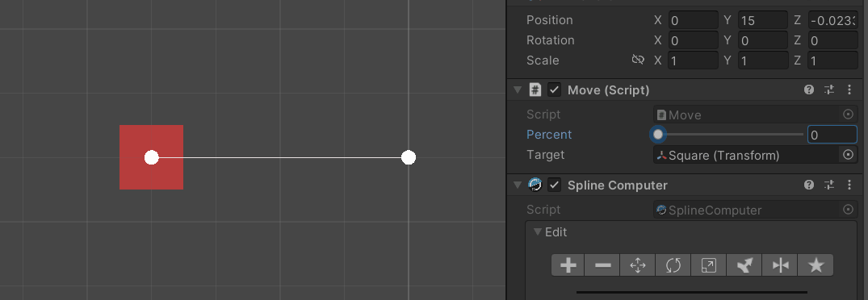This screenshot has width=868, height=300.
Task: Open the star presets tool
Action: [x=816, y=265]
